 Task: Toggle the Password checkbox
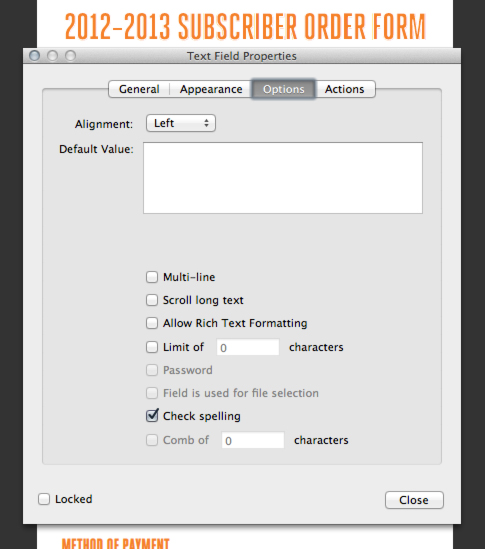(x=152, y=370)
